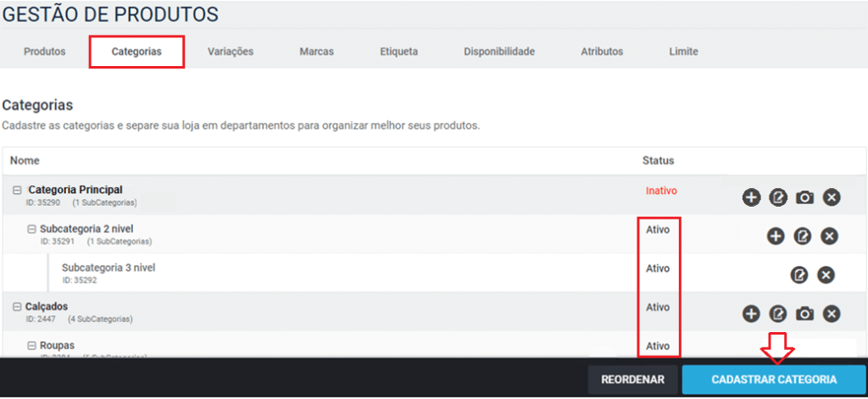The height and width of the screenshot is (399, 868).
Task: Add subcategory under Subcategoria 2 nivel
Action: (776, 236)
